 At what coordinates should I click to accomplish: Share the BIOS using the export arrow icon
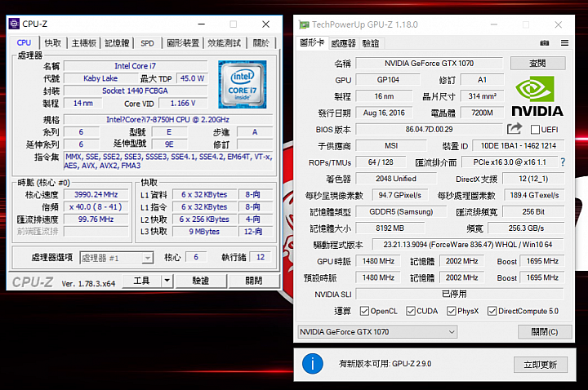[514, 129]
